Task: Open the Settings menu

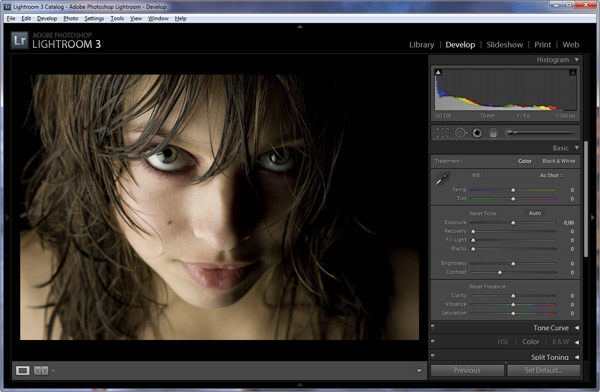Action: tap(94, 18)
